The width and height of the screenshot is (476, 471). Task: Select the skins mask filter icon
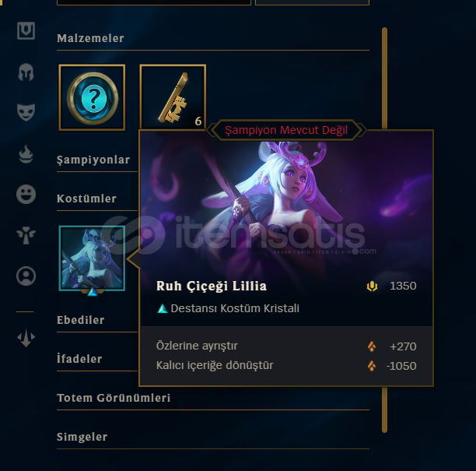tap(26, 112)
